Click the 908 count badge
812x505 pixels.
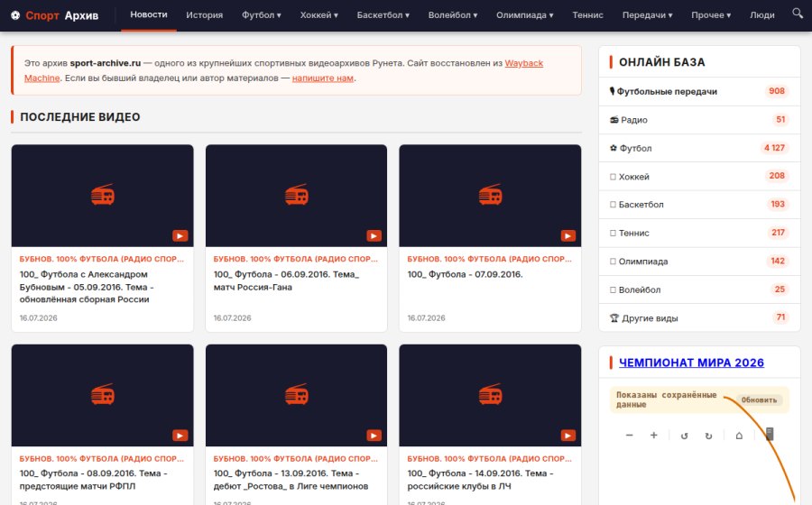pos(777,91)
